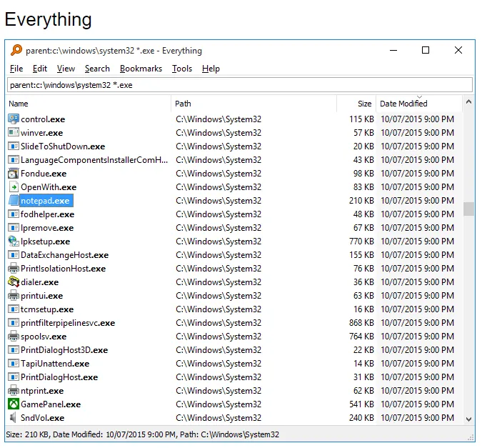482x448 pixels.
Task: Select the spoolsv.exe file name
Action: (x=44, y=337)
